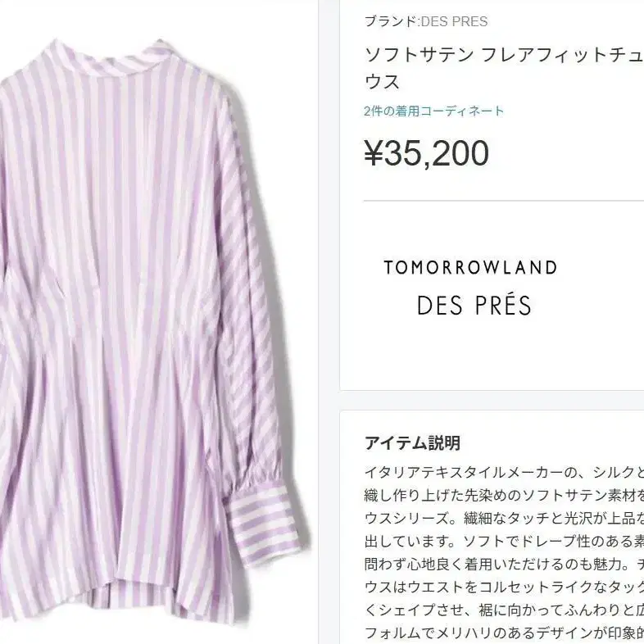This screenshot has width=644, height=644.
Task: Click the line starting 出しています。ソフトで
Action: pyautogui.click(x=504, y=542)
